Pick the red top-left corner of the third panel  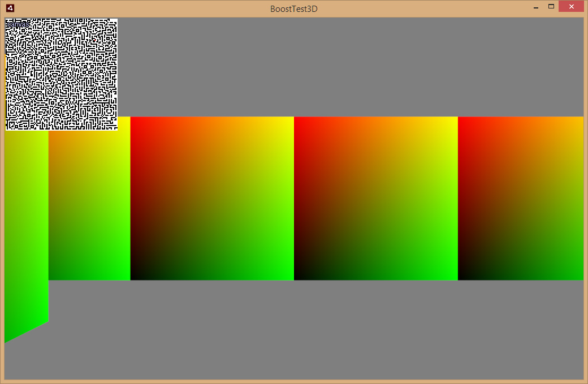click(297, 120)
